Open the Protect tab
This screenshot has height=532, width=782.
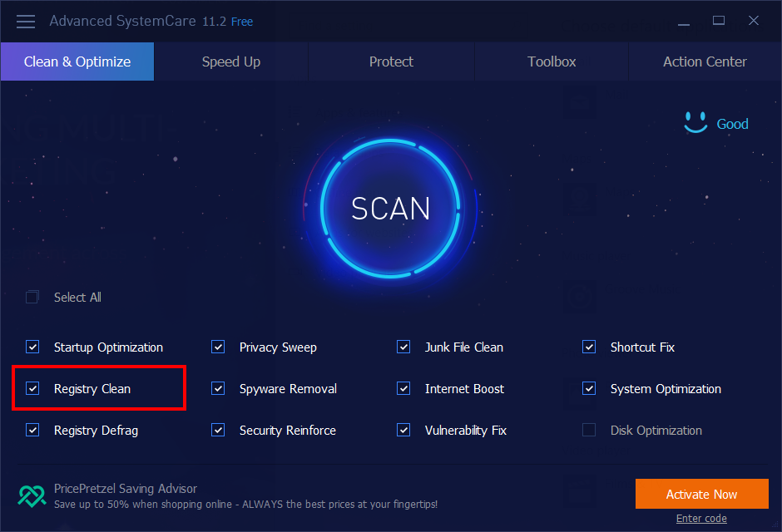391,62
